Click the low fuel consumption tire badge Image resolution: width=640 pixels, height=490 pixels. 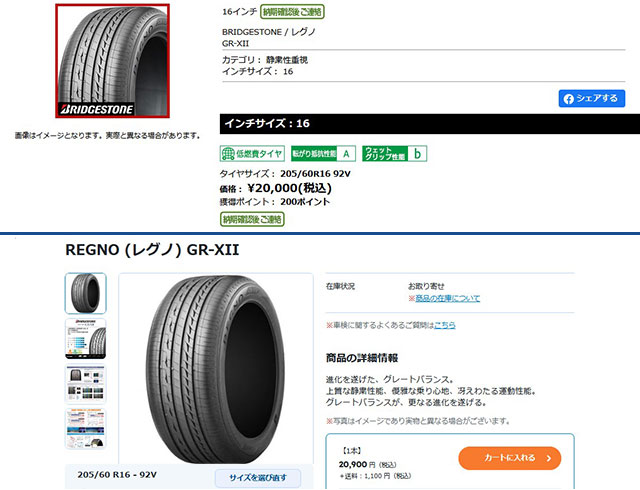[252, 154]
